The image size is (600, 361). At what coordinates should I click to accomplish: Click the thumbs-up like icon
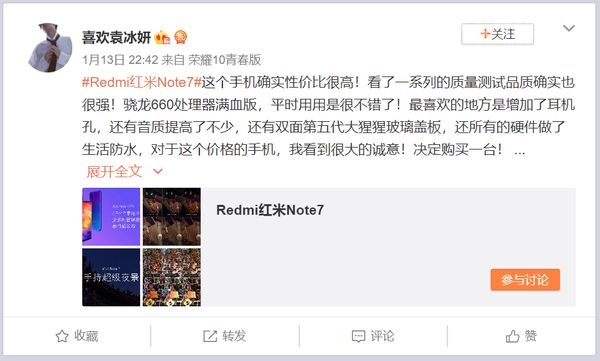512,336
